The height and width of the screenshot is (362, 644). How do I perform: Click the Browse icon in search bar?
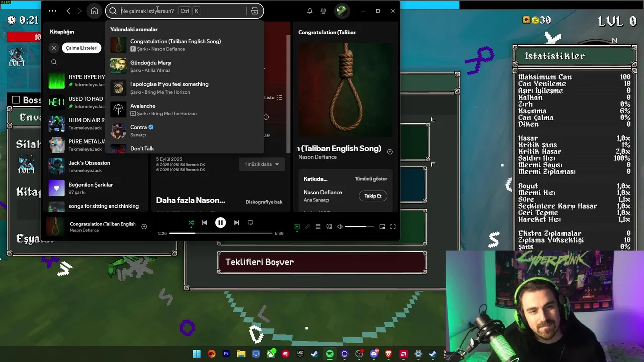pyautogui.click(x=255, y=11)
